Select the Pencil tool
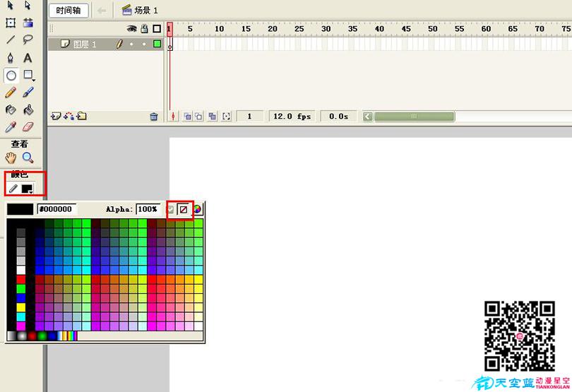 (11, 93)
